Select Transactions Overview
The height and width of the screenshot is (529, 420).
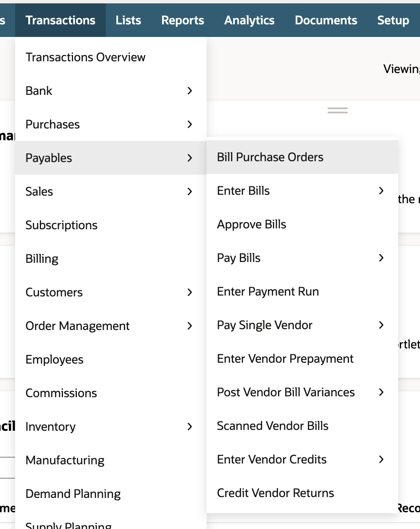[111, 57]
